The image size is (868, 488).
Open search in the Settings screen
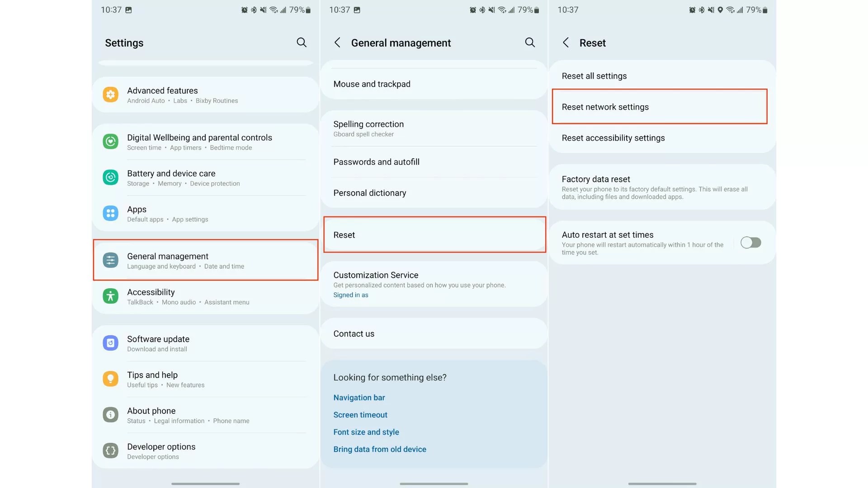[302, 42]
